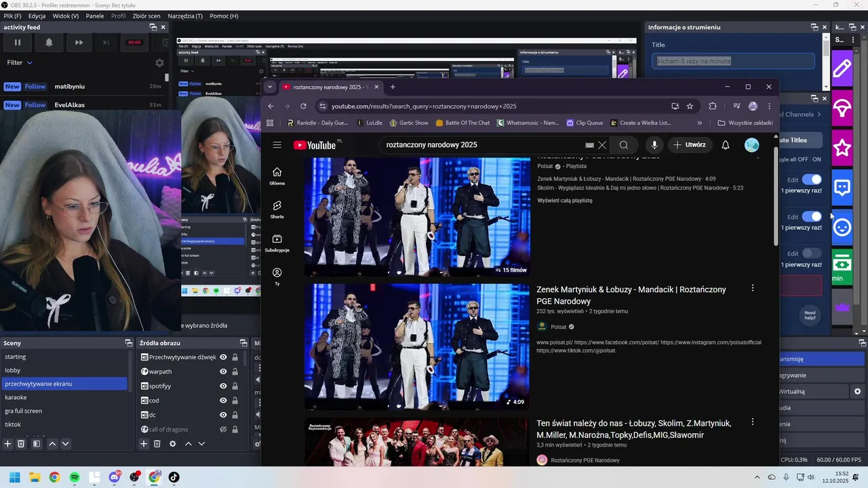Click the pencil icon in right sidebar
This screenshot has width=868, height=488.
tap(842, 68)
